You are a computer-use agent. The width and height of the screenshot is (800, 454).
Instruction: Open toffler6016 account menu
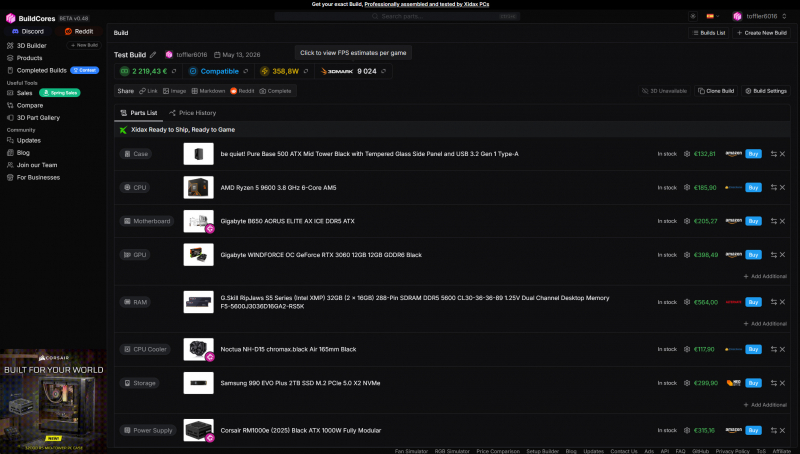pos(760,16)
